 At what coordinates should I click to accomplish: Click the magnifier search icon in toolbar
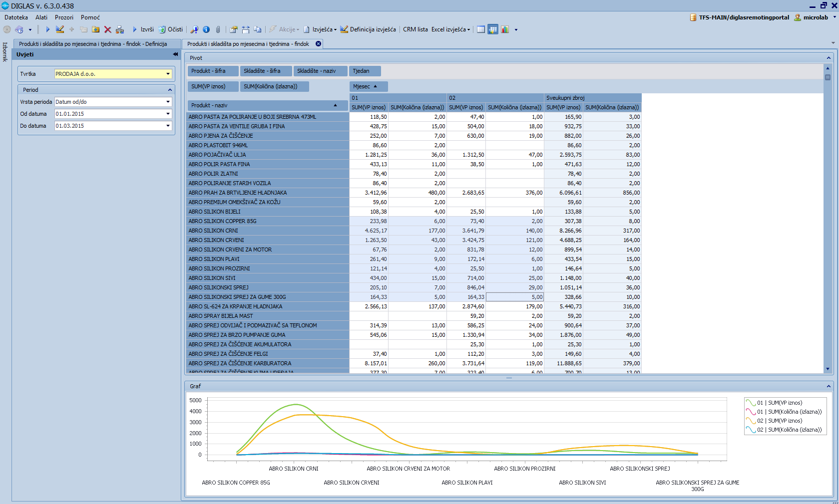(x=194, y=30)
